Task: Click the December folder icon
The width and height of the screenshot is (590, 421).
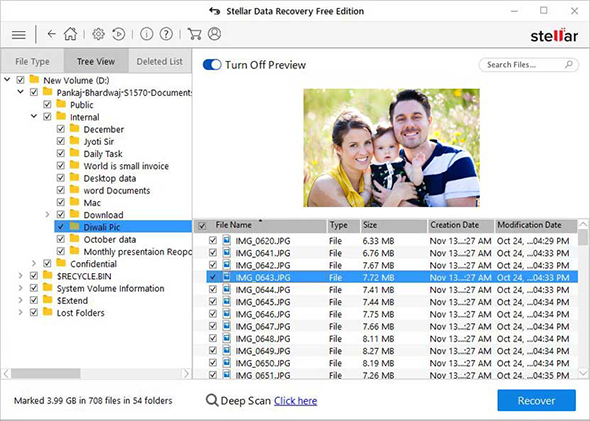Action: pyautogui.click(x=75, y=129)
